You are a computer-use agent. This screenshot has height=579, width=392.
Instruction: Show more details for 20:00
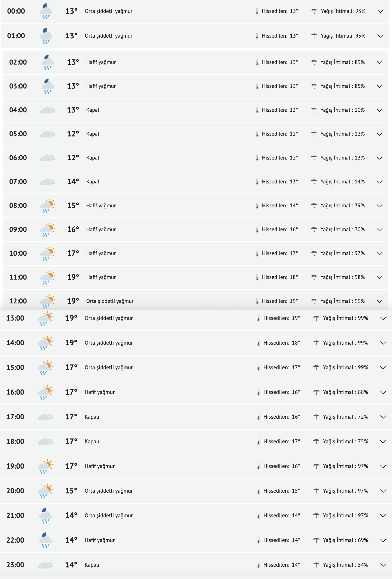point(383,491)
